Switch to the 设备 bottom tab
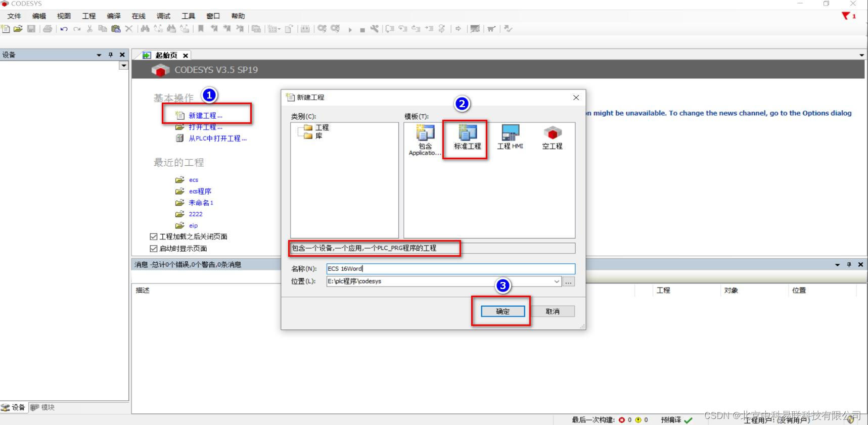 14,407
